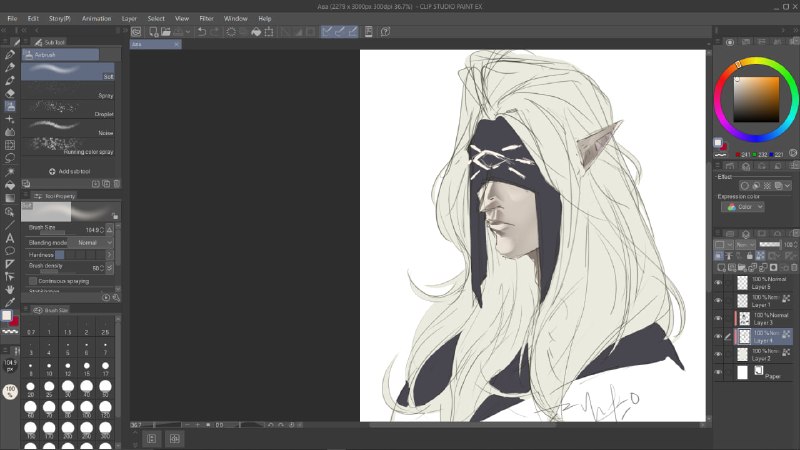This screenshot has height=450, width=800.
Task: Pick the Eyedropper tool
Action: pos(10,303)
